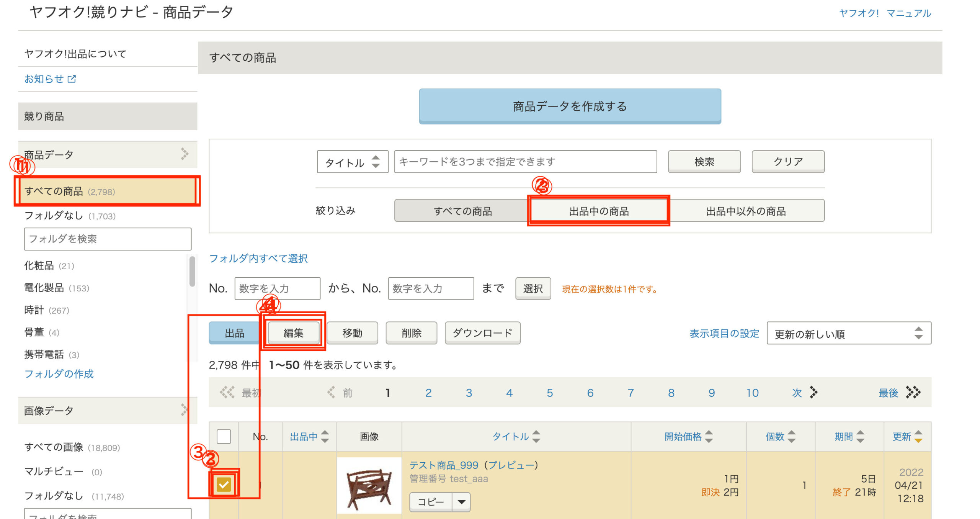
Task: Sort by the 開始価格 column arrows
Action: click(x=709, y=436)
